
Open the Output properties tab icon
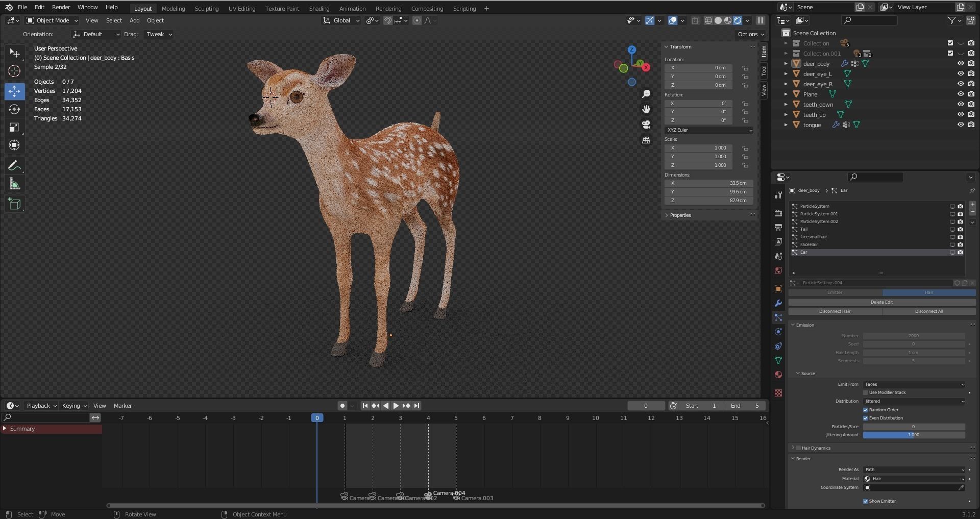pyautogui.click(x=778, y=227)
